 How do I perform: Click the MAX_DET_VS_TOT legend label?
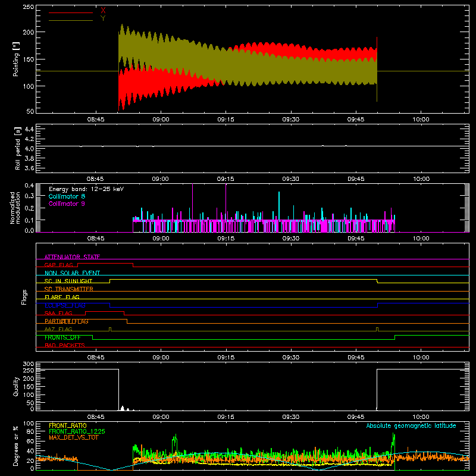74,437
